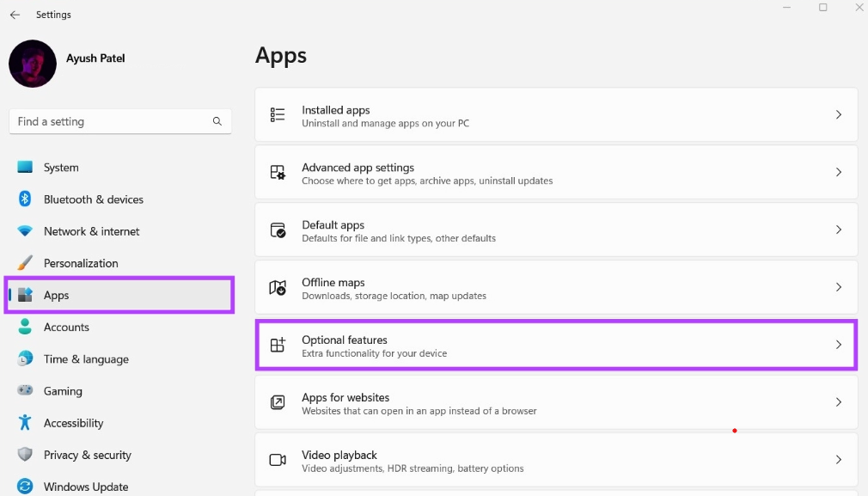Click the Default apps icon
Screen dimensions: 868x496
pos(278,230)
